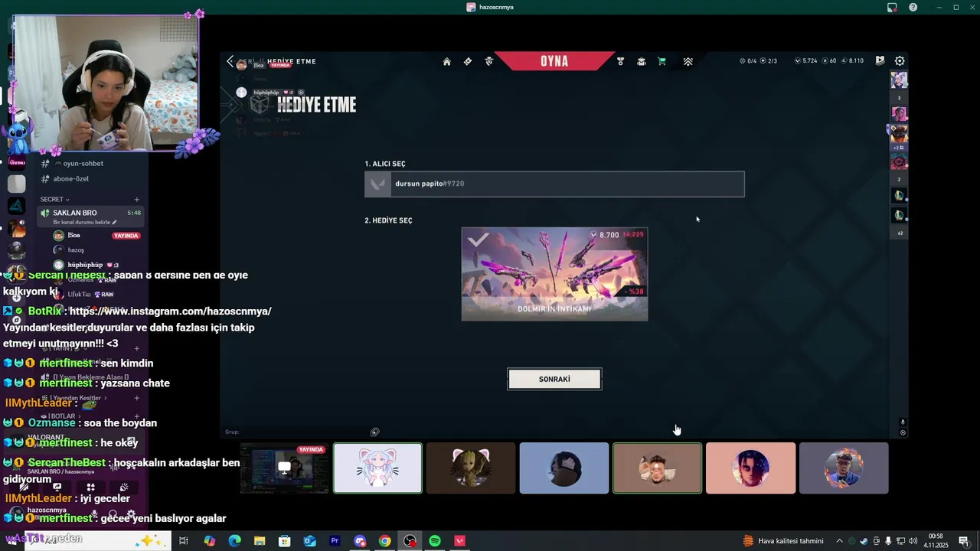
Task: Open the YAYINDA stream tile in voice grid
Action: 284,468
